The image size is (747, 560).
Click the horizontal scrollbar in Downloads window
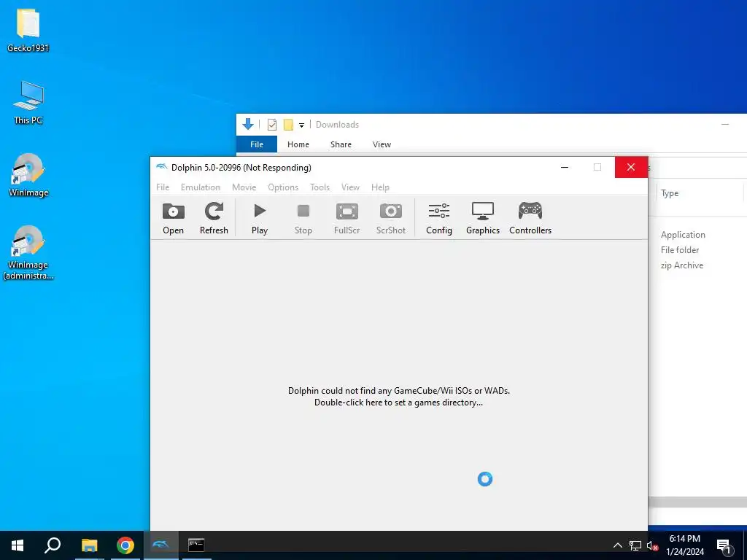tap(697, 502)
